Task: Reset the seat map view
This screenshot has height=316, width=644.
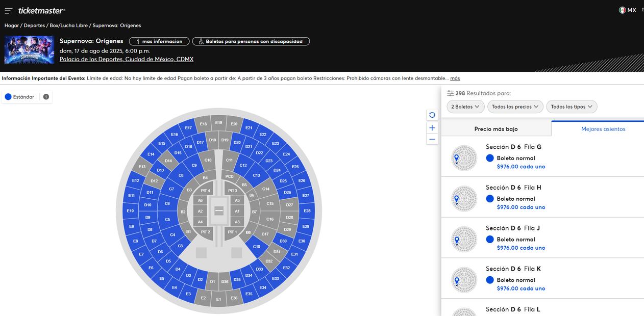Action: pos(432,115)
